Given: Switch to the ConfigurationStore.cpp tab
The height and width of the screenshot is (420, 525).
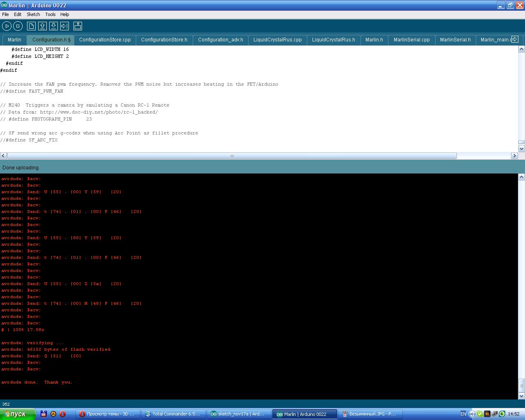Looking at the screenshot, I should click(105, 40).
